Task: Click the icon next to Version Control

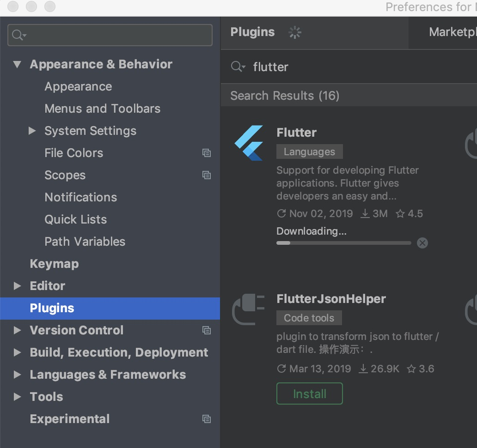Action: [207, 330]
